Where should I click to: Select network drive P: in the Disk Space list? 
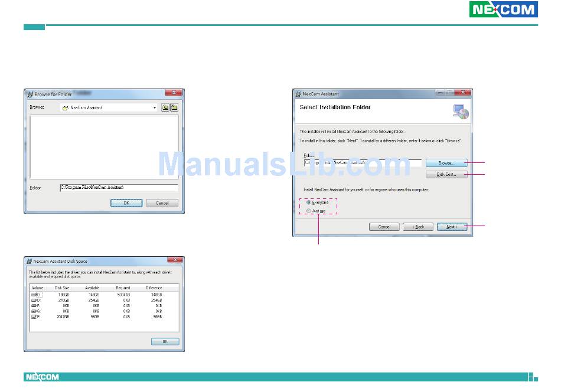tap(36, 317)
